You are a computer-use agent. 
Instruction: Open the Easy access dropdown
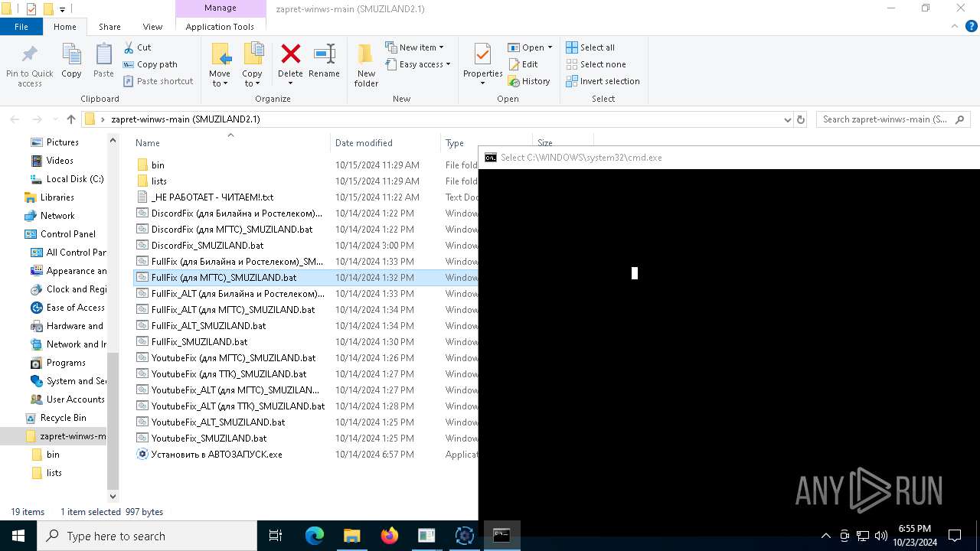pyautogui.click(x=417, y=64)
